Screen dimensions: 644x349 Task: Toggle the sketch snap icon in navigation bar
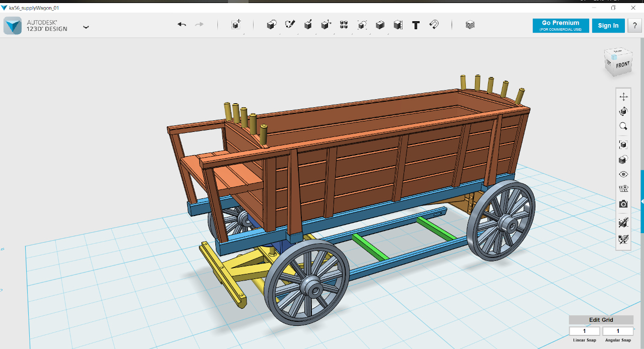pos(623,239)
